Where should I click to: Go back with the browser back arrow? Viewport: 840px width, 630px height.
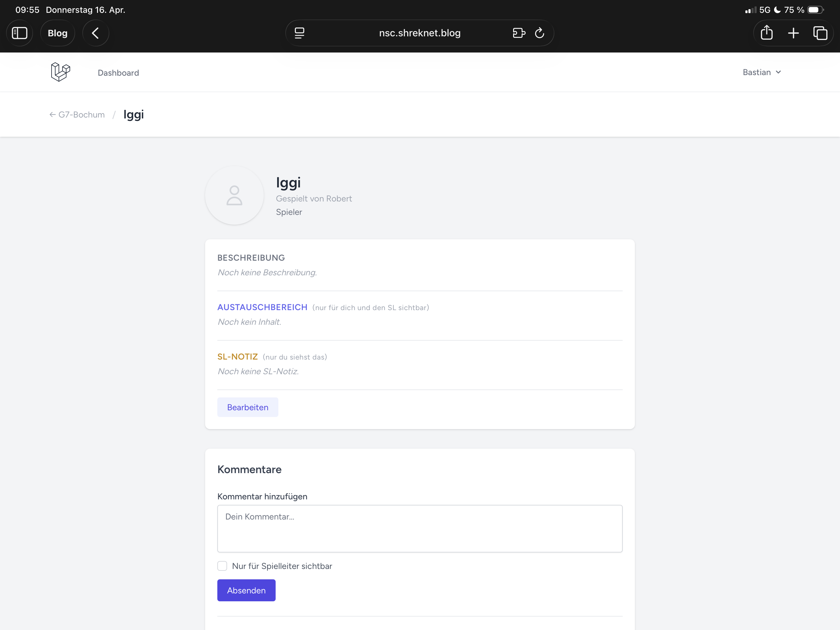[x=95, y=33]
